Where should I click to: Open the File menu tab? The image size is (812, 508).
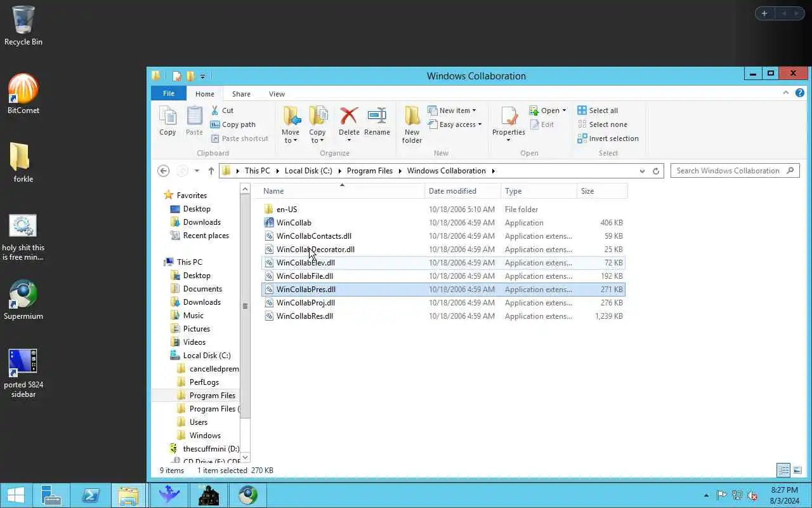point(169,93)
